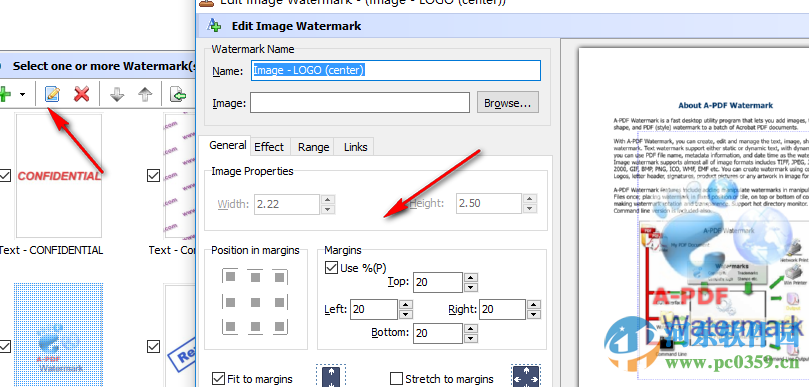Decrease the Top margin with down spinner
Viewport: 809px width, 387px height.
coord(471,287)
